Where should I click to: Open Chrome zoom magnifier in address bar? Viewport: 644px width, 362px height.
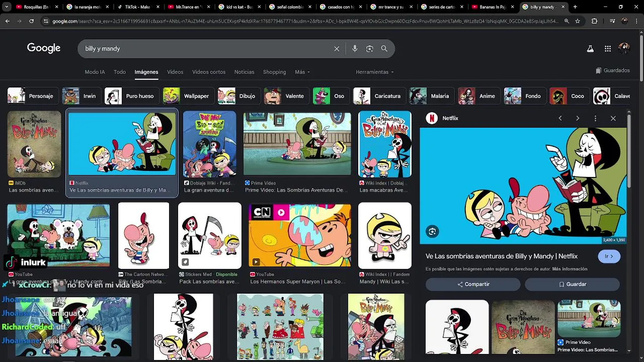pos(567,21)
